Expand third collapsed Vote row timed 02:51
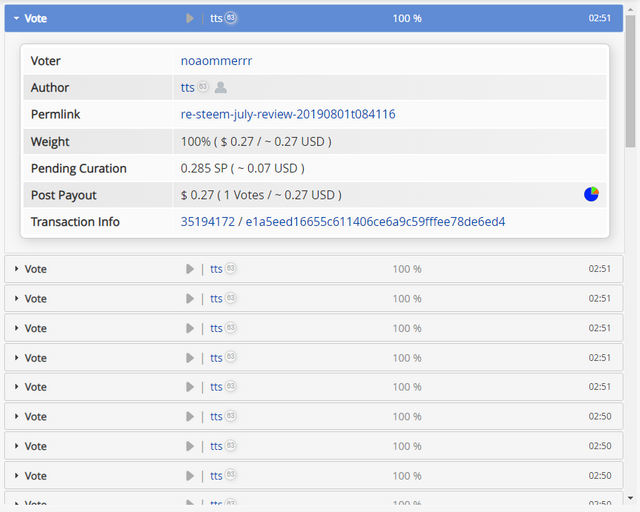The image size is (640, 512). 313,328
